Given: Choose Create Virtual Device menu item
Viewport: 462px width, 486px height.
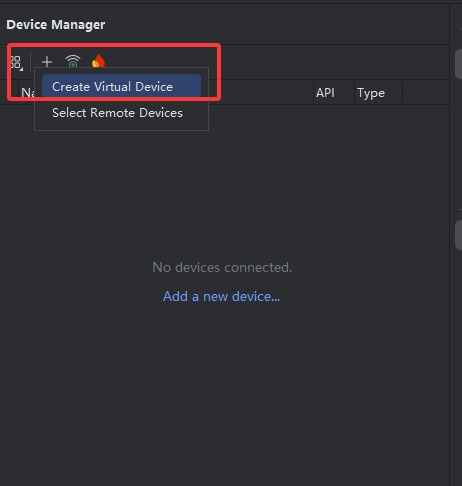Looking at the screenshot, I should [x=121, y=87].
